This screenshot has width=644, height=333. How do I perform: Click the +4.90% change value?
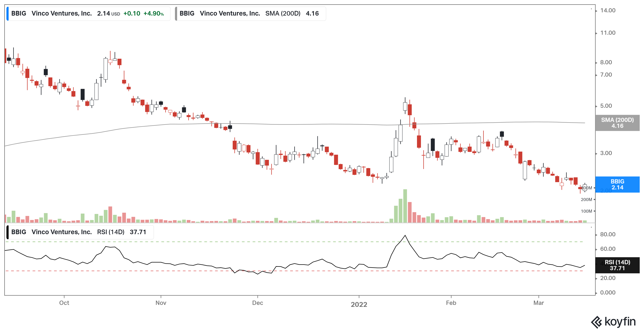click(x=153, y=13)
